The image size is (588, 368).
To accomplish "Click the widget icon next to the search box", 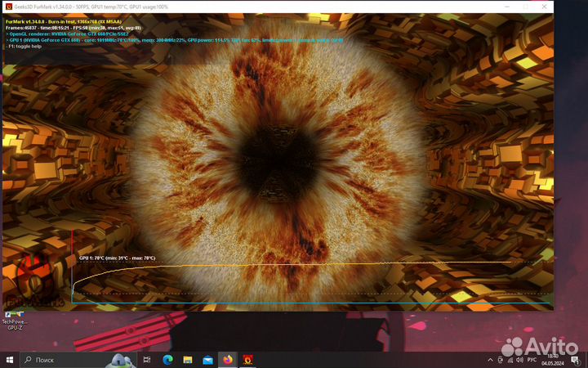I will coord(122,359).
